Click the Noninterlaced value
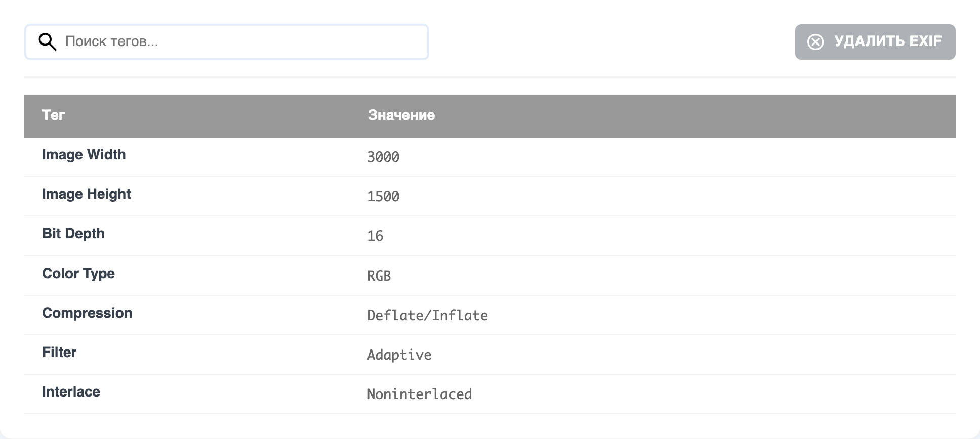The height and width of the screenshot is (439, 980). coord(420,394)
